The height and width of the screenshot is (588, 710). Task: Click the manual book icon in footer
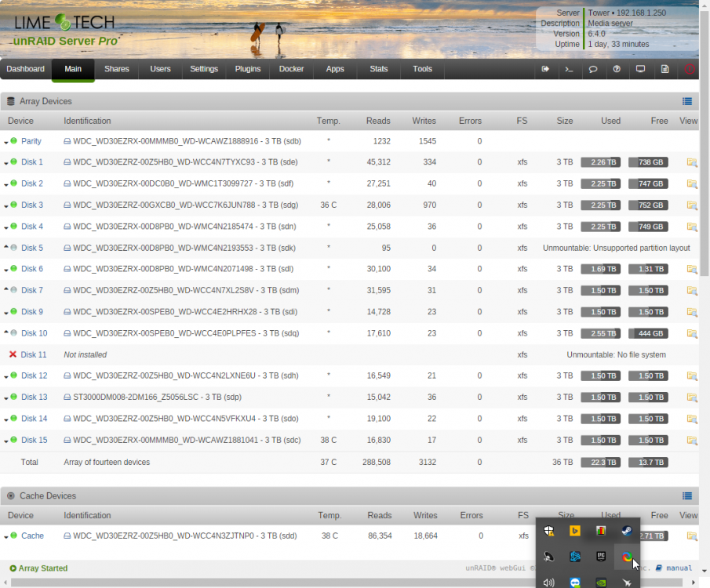(659, 568)
